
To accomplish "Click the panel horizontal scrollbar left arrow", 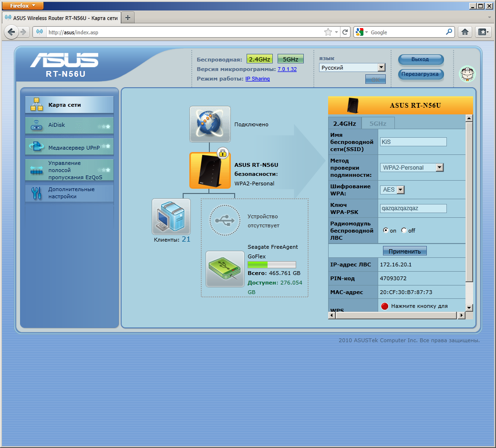I will point(332,315).
